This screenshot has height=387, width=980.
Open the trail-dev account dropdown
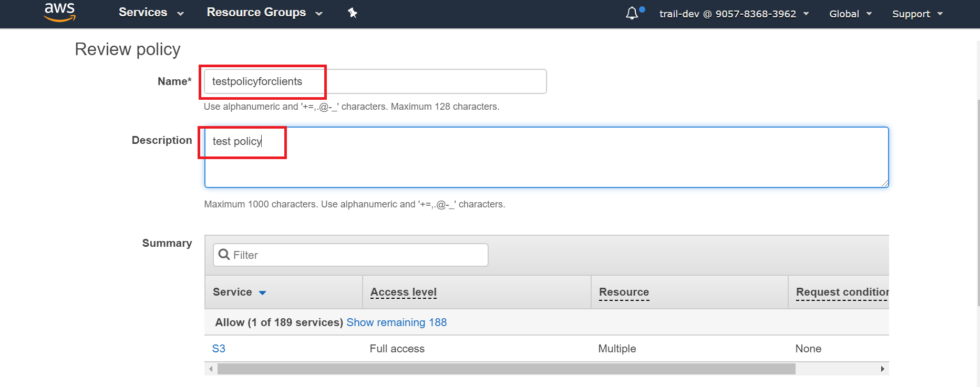734,14
